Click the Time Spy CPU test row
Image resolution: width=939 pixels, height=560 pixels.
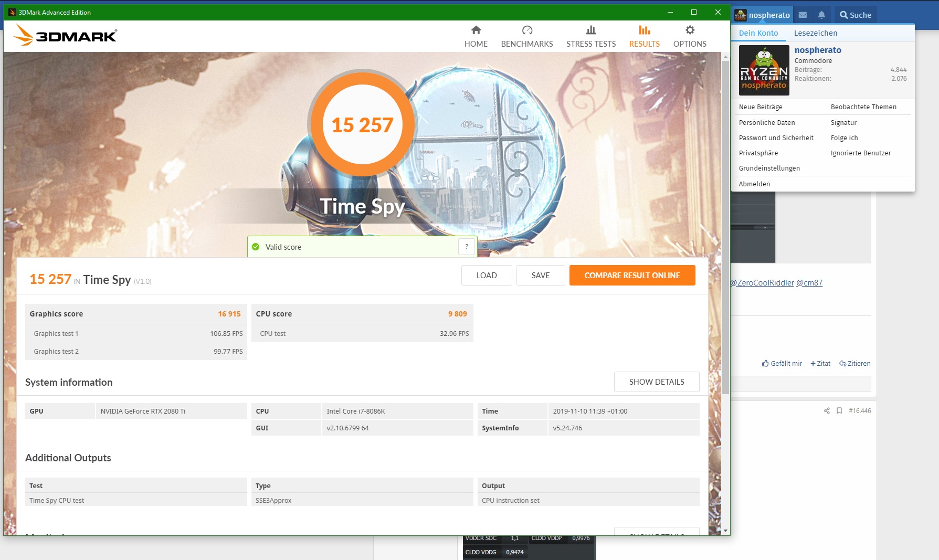136,500
